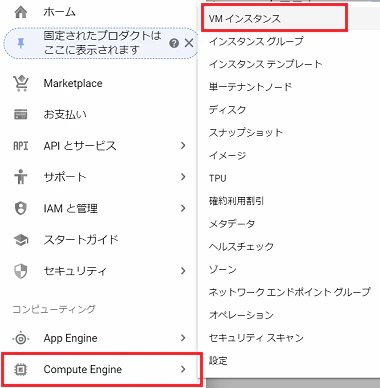Screen dimensions: 380x388
Task: Click the blue pin icon
Action: [x=21, y=43]
